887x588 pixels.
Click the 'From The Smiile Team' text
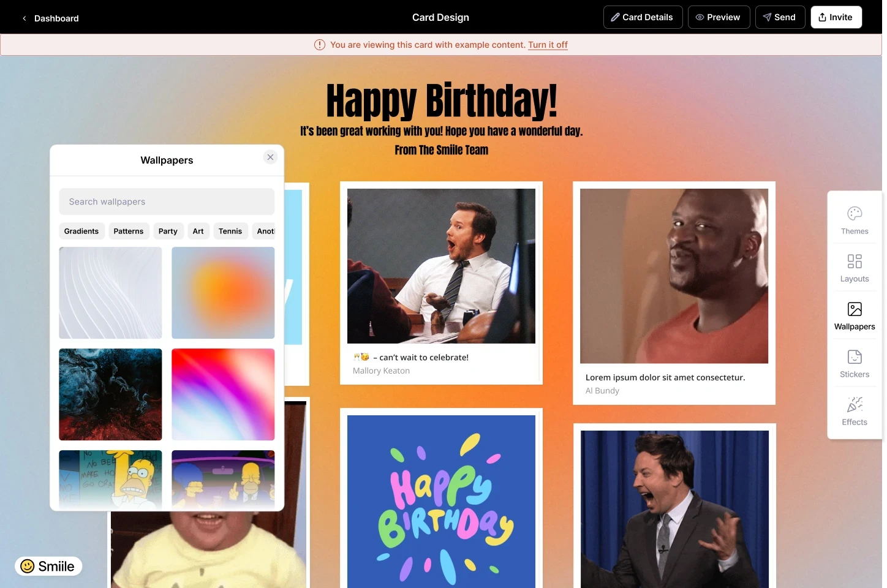coord(442,150)
